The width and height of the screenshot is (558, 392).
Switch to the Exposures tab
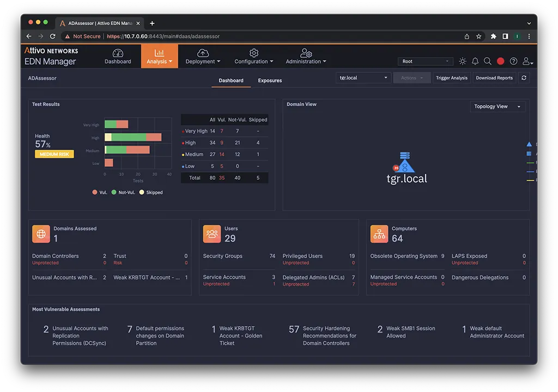click(x=270, y=81)
